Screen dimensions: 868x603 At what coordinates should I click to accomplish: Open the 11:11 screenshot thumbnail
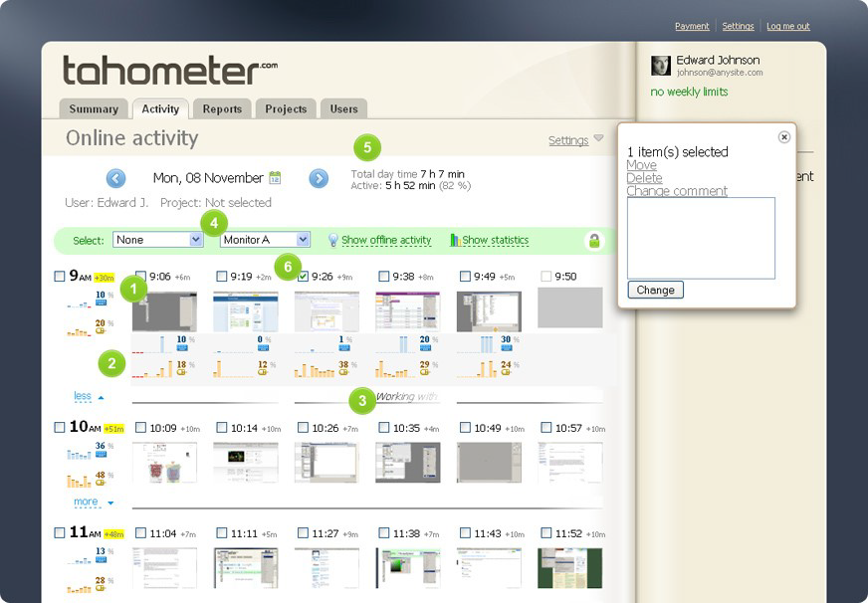point(246,568)
